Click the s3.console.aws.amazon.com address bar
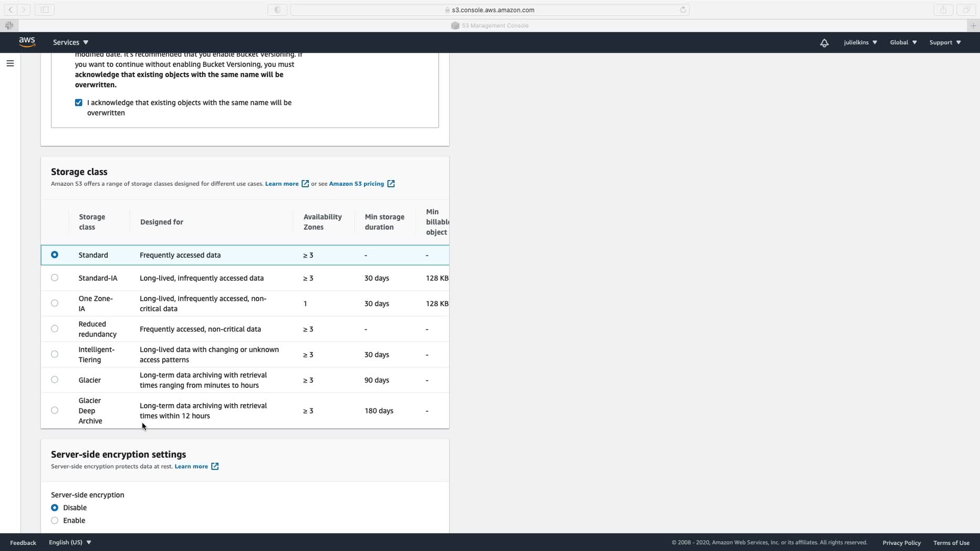The image size is (980, 551). click(489, 9)
